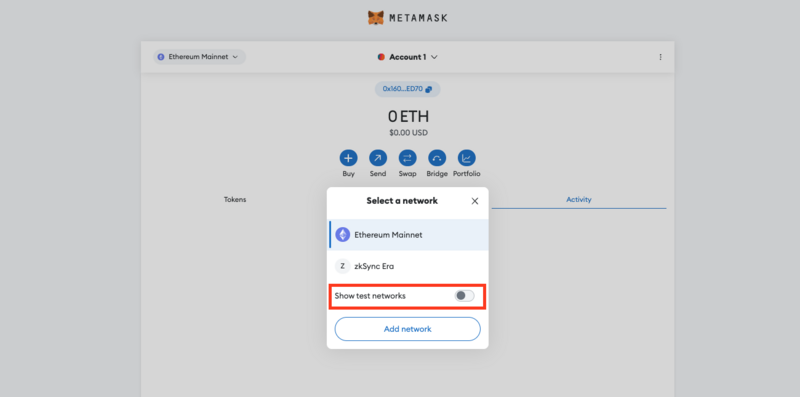The height and width of the screenshot is (397, 800).
Task: Click the 0 ETH balance text
Action: pos(408,117)
